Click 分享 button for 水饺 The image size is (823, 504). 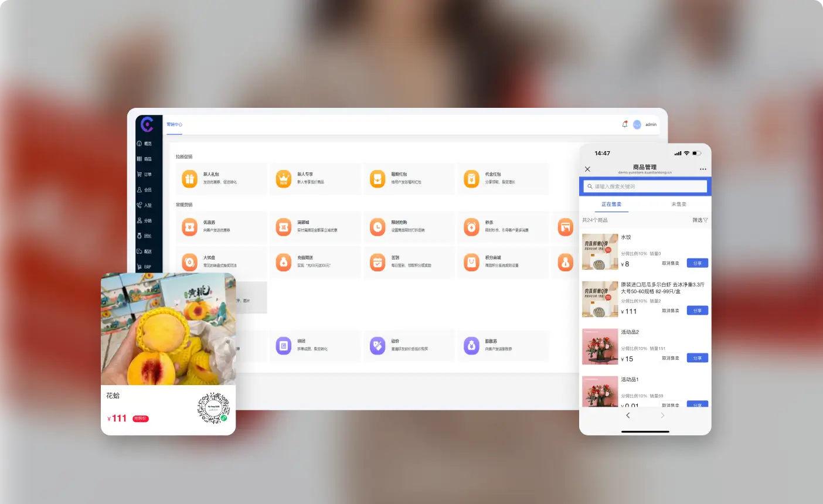point(697,263)
